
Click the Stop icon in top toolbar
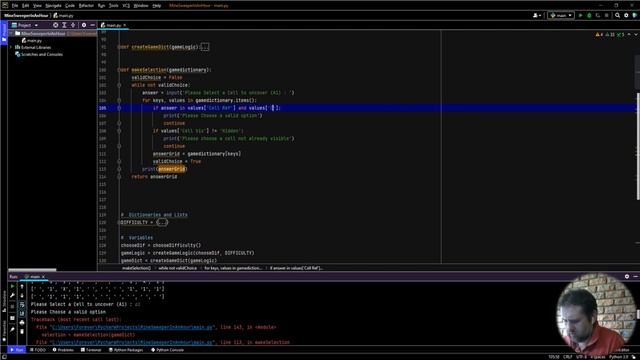pos(607,16)
